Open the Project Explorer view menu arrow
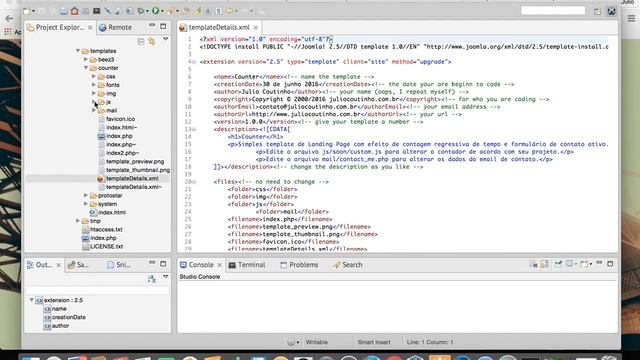 (x=166, y=39)
